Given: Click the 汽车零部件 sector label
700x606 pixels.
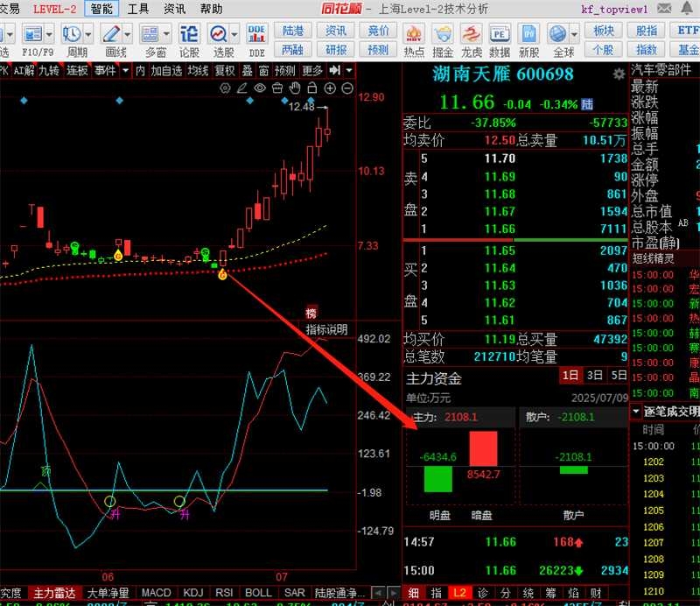Looking at the screenshot, I should click(x=661, y=70).
